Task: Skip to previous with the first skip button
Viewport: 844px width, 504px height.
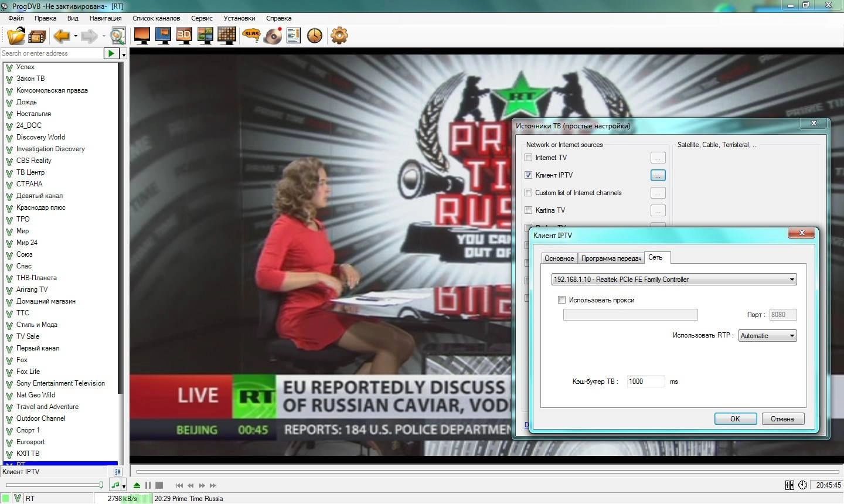Action: (179, 485)
